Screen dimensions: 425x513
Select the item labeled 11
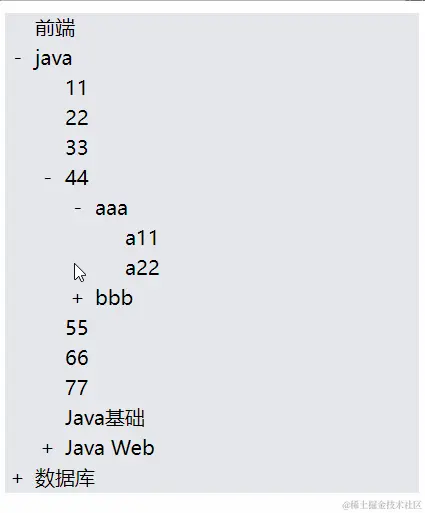click(76, 88)
